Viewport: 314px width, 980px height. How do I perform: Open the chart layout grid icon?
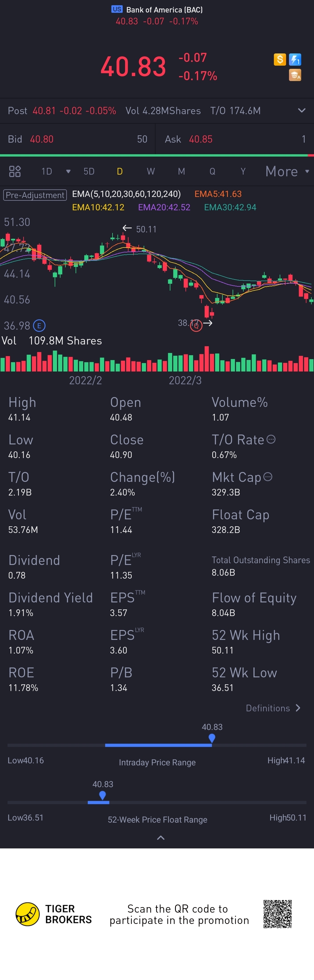pos(15,172)
